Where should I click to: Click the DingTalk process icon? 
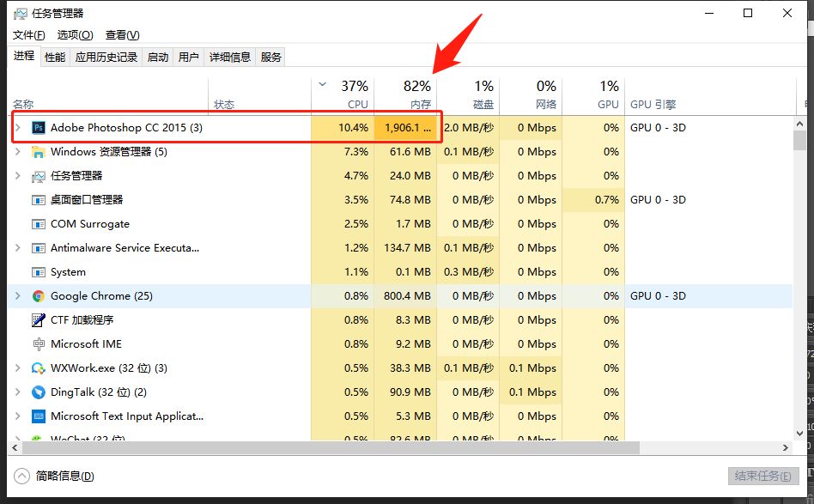(x=39, y=392)
